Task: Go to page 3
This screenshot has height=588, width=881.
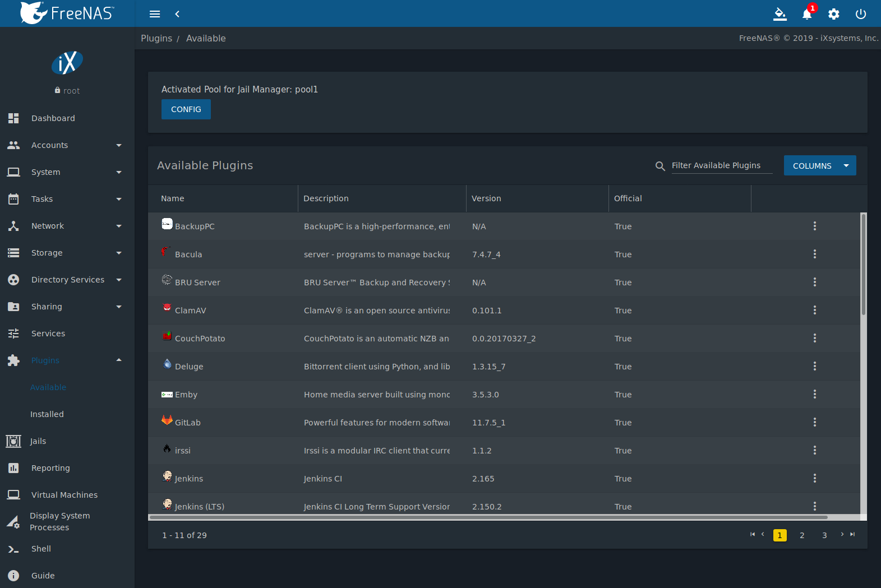Action: pos(824,535)
